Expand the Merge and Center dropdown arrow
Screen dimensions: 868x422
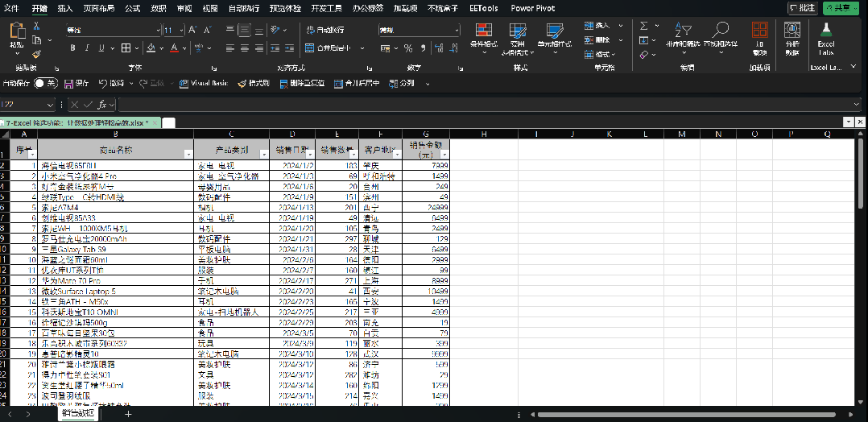362,48
